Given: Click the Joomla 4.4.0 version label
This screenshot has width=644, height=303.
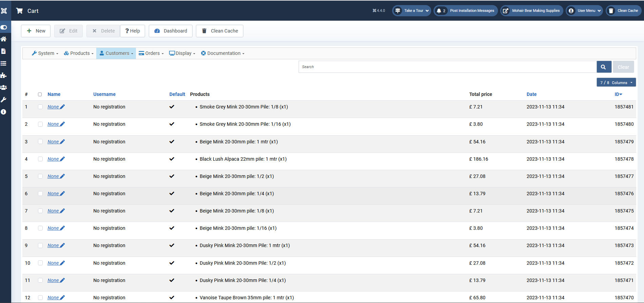Looking at the screenshot, I should tap(379, 11).
